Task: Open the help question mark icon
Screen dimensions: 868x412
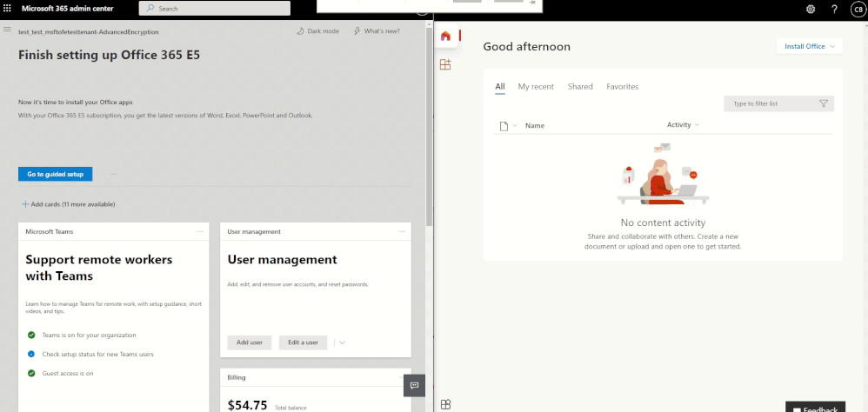Action: (835, 10)
